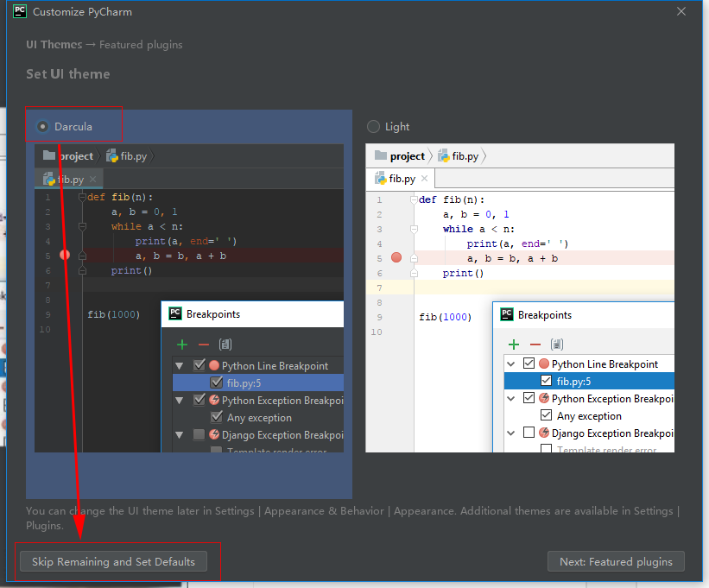The image size is (709, 588).
Task: Click PyCharm icon in Darcula Breakpoints header
Action: click(175, 313)
